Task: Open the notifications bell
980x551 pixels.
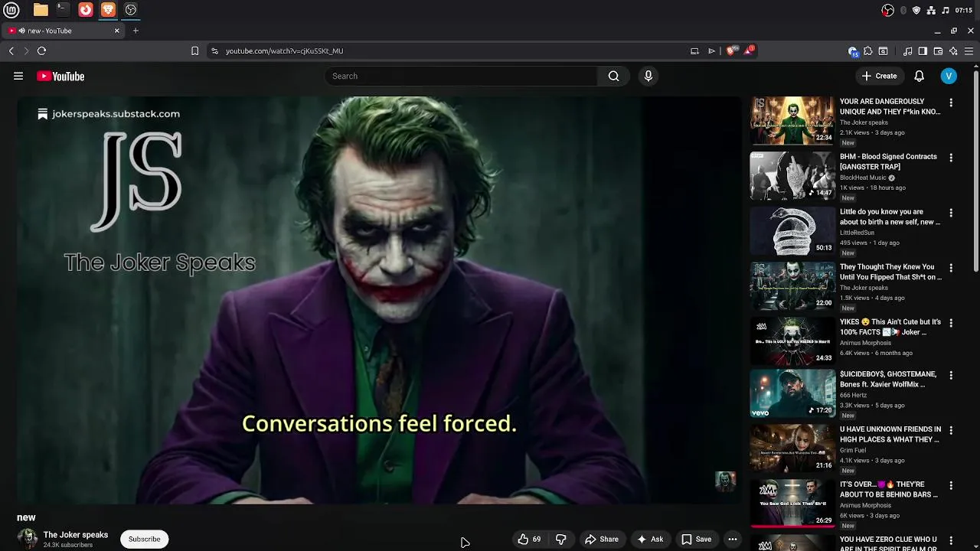Action: 920,76
